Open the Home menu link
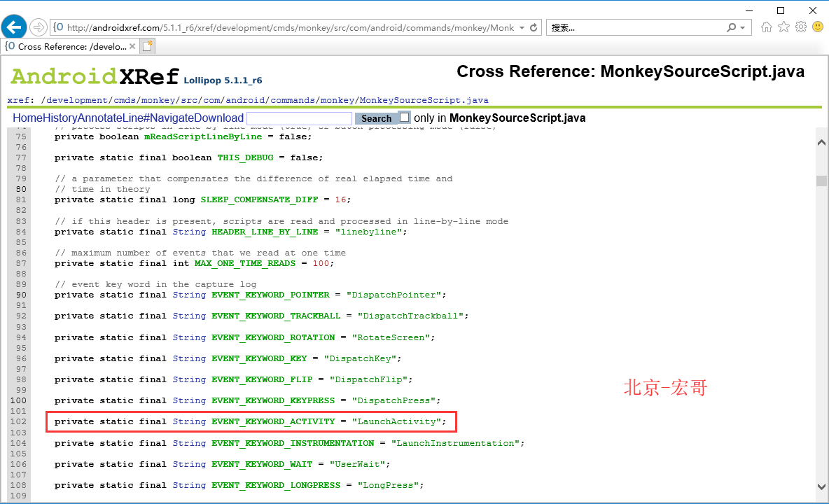The image size is (829, 504). click(x=27, y=118)
